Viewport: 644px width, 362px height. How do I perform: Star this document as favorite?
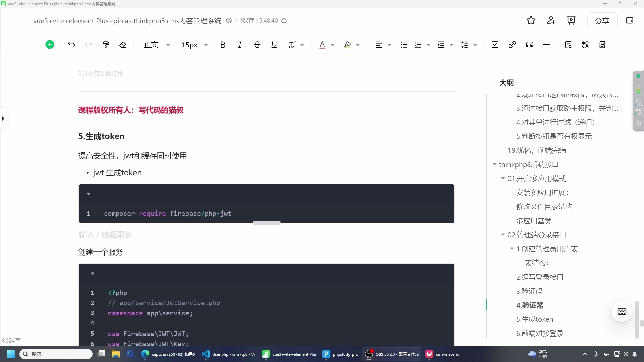point(531,20)
